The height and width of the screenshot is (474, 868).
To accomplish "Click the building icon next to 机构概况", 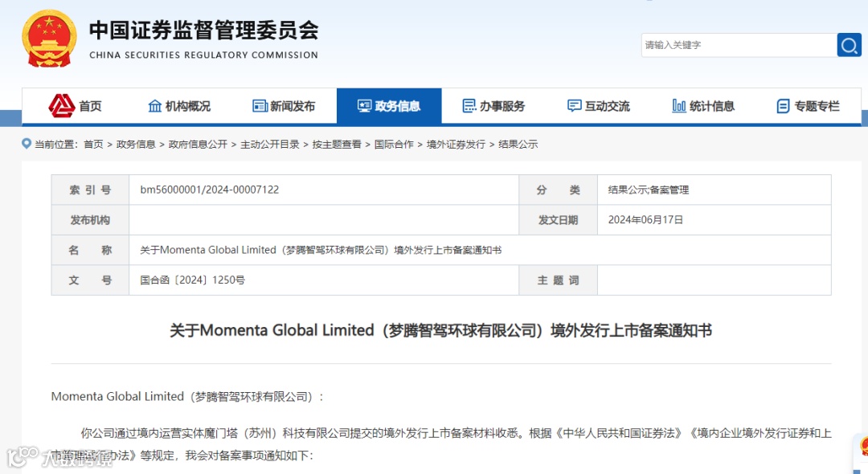I will (x=155, y=105).
